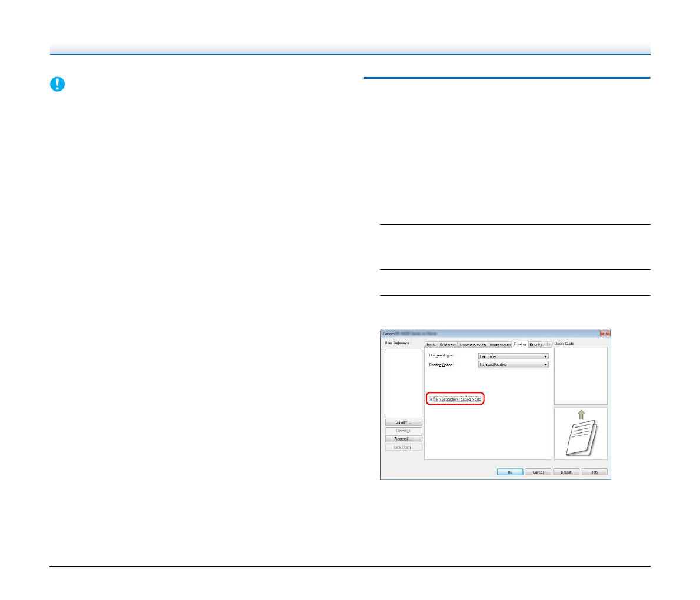Image resolution: width=700 pixels, height=600 pixels.
Task: Open the Document type dropdown
Action: [513, 356]
